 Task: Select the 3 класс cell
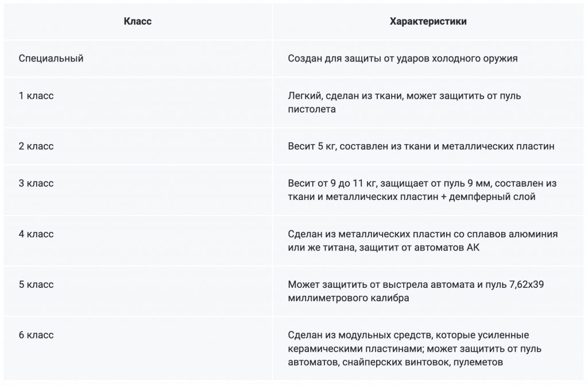138,190
